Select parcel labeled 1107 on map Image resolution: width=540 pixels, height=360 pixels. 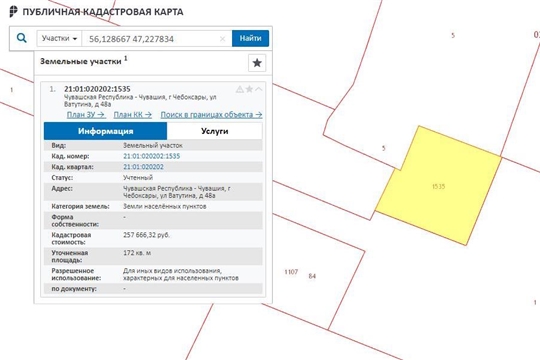pos(291,272)
